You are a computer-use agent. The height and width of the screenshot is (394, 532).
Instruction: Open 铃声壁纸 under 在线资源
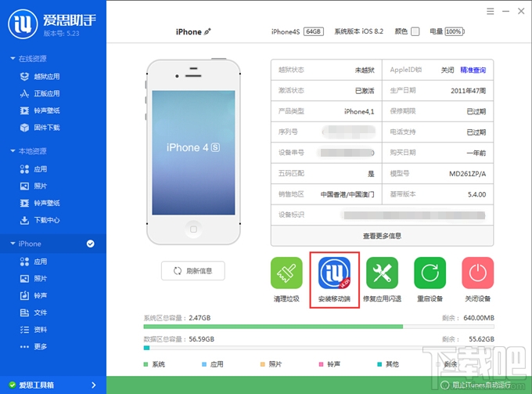click(x=40, y=110)
